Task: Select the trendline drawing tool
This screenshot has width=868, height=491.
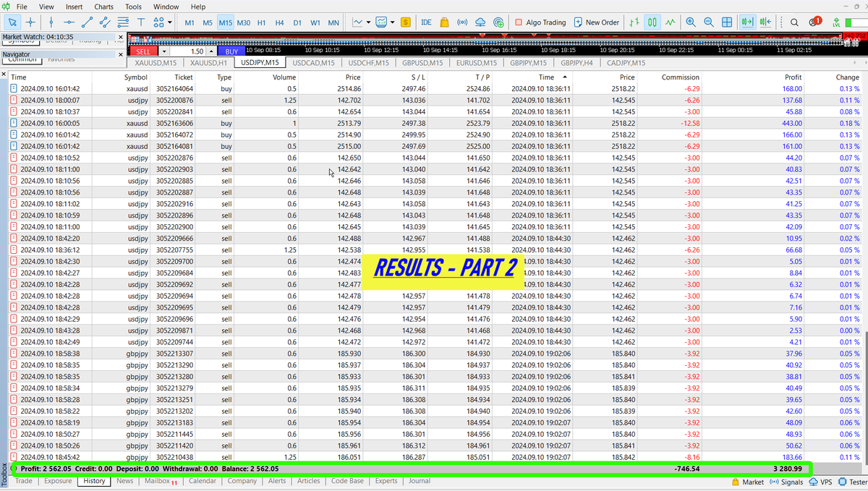Action: (87, 22)
